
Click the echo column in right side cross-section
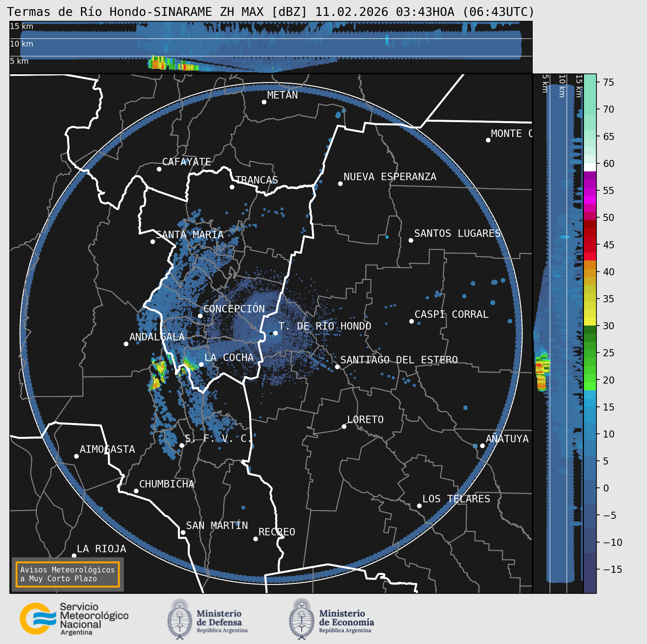tap(542, 371)
